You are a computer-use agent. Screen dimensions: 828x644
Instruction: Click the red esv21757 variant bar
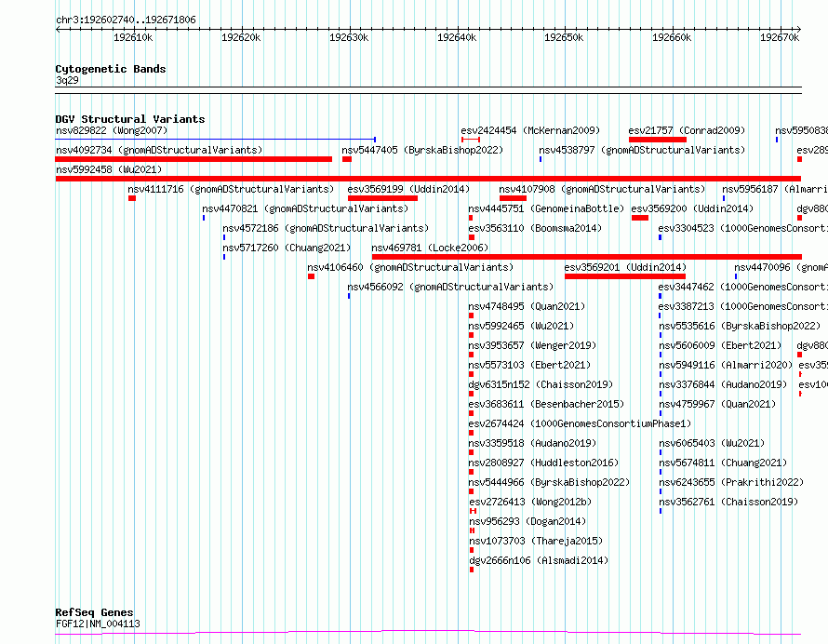(658, 140)
